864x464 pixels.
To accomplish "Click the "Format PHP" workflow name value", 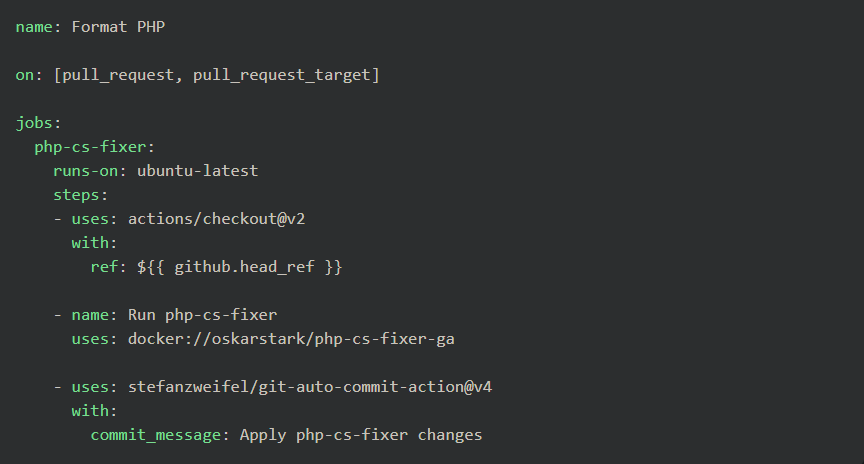I will [118, 27].
